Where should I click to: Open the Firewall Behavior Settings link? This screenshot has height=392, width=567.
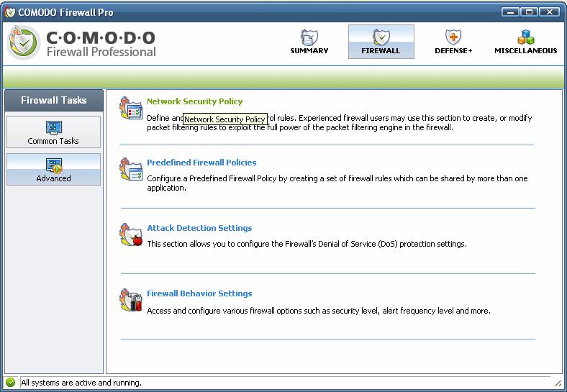pyautogui.click(x=199, y=293)
